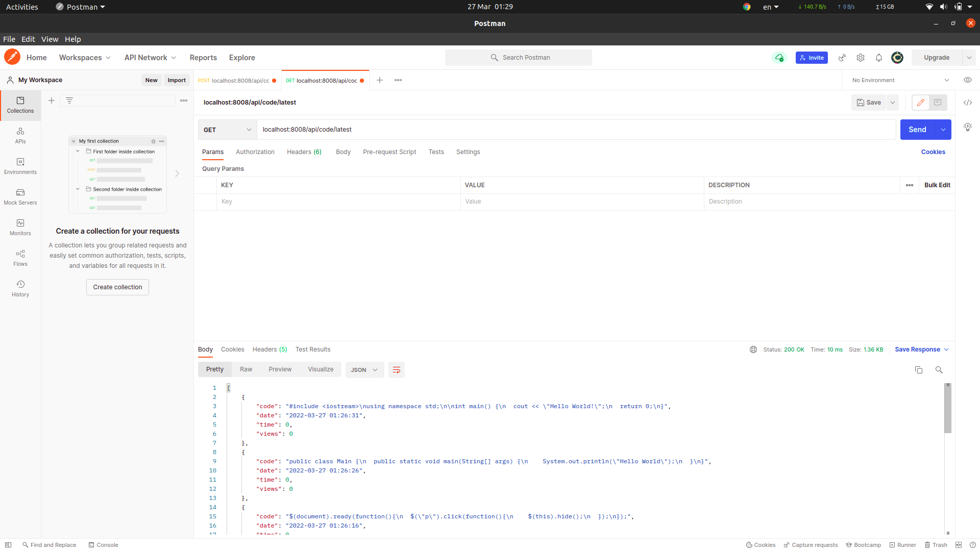Open the notifications bell
The width and height of the screenshot is (980, 551).
pyautogui.click(x=878, y=58)
